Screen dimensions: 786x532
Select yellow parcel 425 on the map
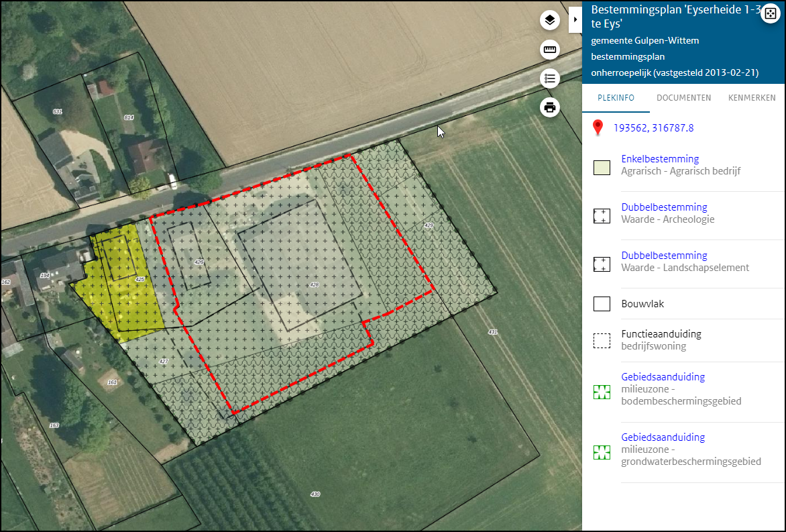(x=140, y=279)
